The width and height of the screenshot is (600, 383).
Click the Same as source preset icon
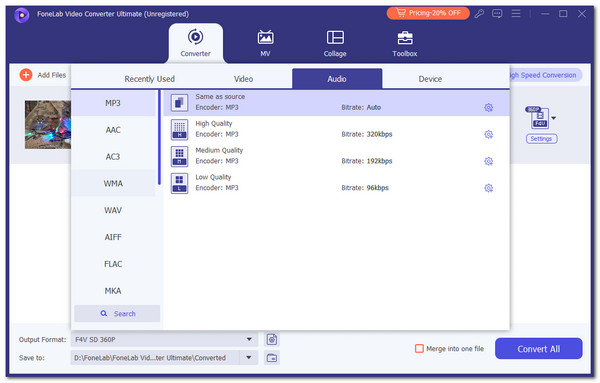[x=179, y=103]
